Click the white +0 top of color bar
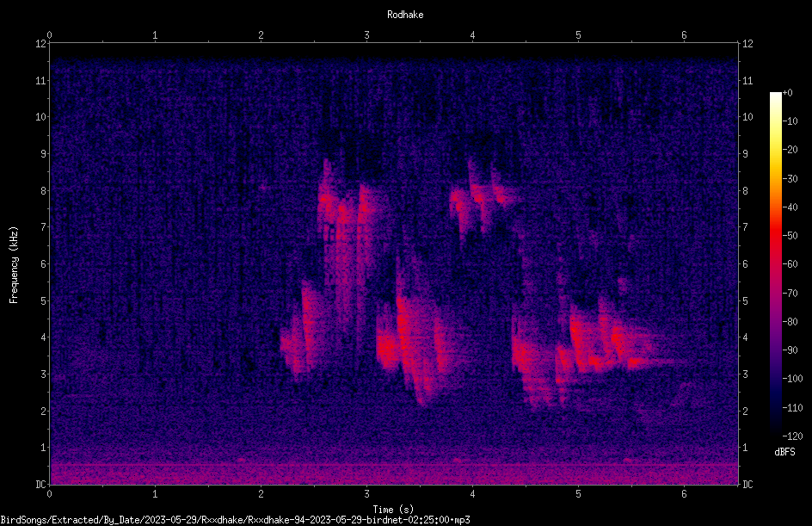This screenshot has width=812, height=526. pyautogui.click(x=775, y=95)
